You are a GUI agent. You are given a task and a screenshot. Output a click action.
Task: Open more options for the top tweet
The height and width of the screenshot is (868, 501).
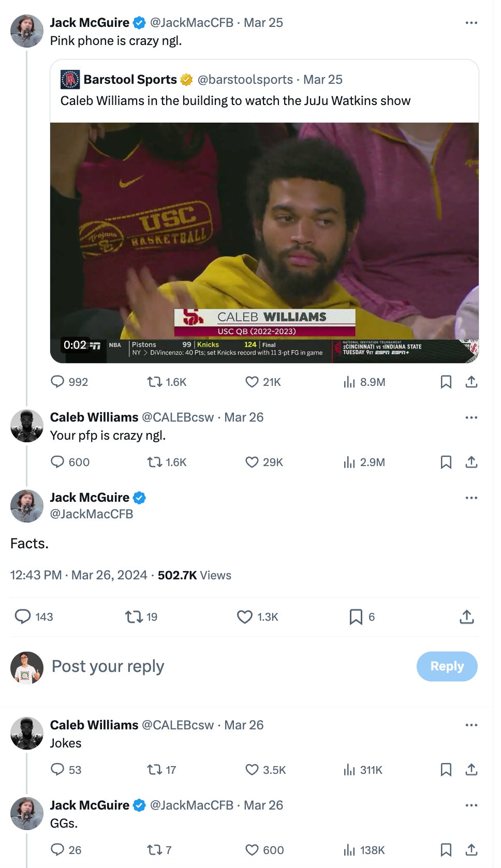pos(471,23)
